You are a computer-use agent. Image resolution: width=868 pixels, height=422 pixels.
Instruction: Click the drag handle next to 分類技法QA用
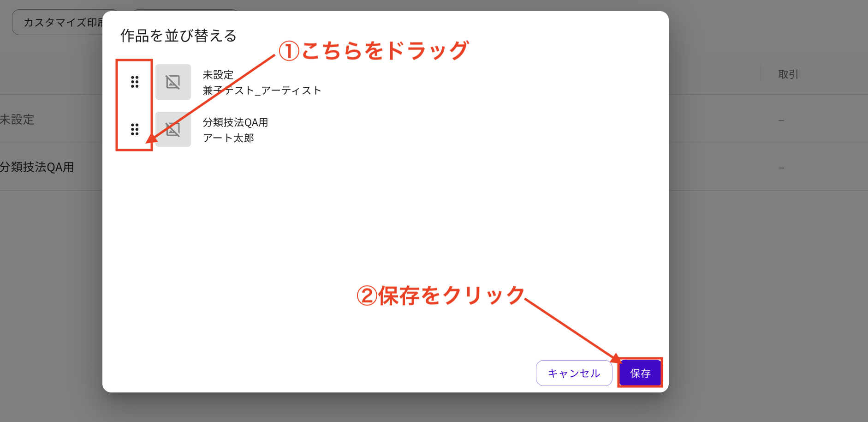pyautogui.click(x=135, y=130)
